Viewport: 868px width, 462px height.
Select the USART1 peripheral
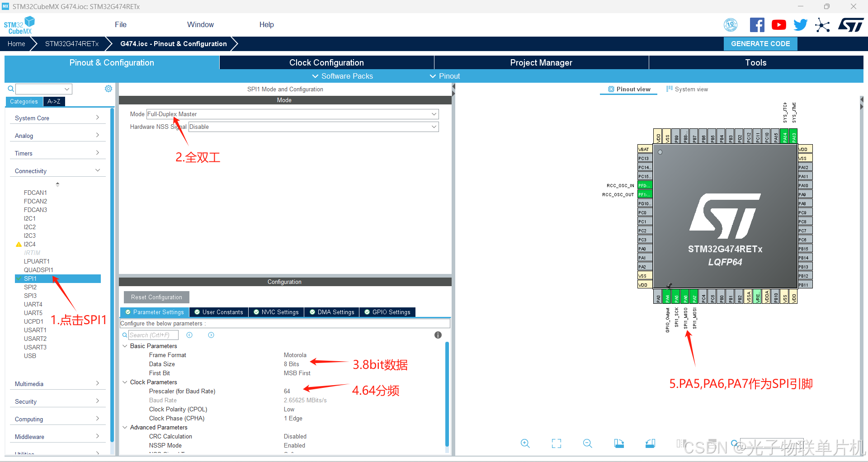pyautogui.click(x=35, y=330)
